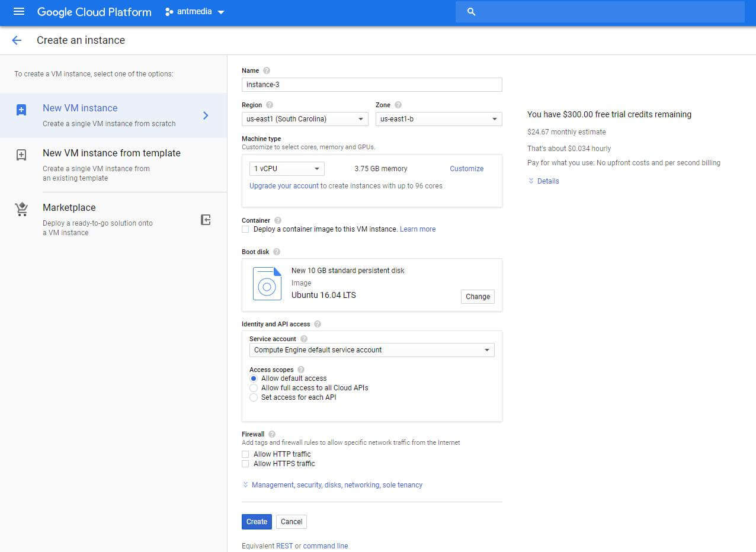Enable Allow HTTP traffic checkbox

245,454
